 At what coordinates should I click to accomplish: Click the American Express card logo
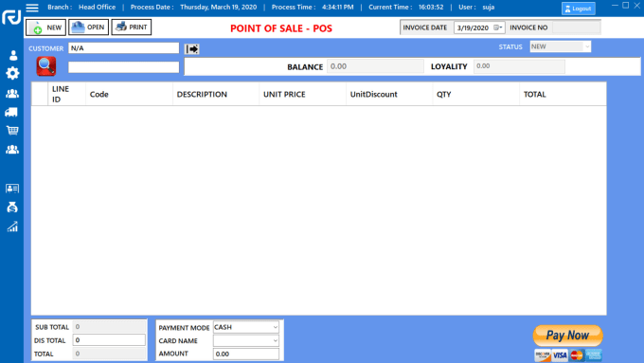tap(594, 355)
